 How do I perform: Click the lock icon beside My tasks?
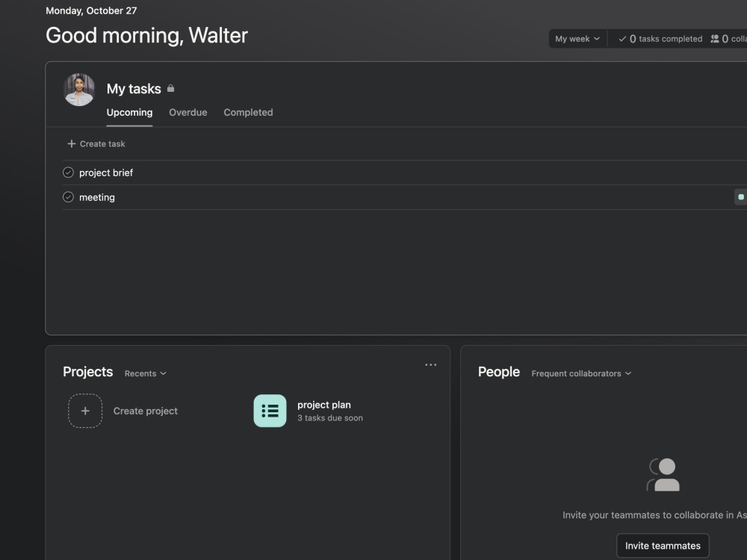(x=170, y=89)
